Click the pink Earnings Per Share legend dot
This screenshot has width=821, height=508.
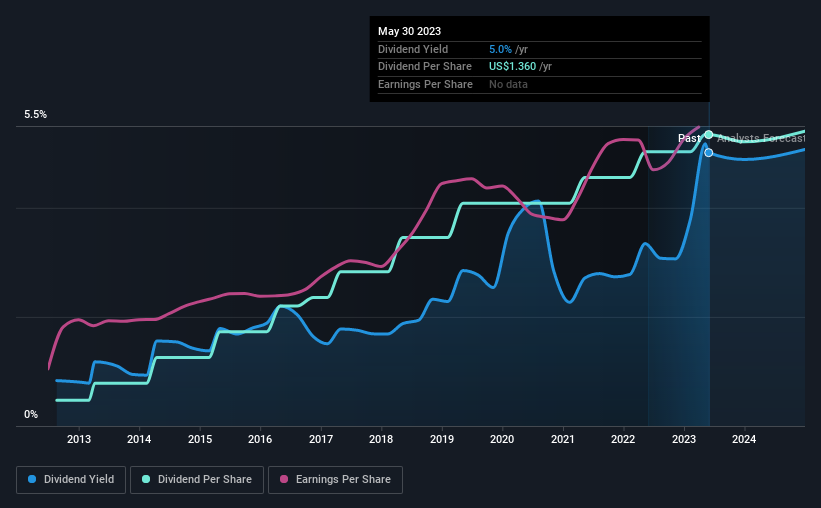[284, 479]
